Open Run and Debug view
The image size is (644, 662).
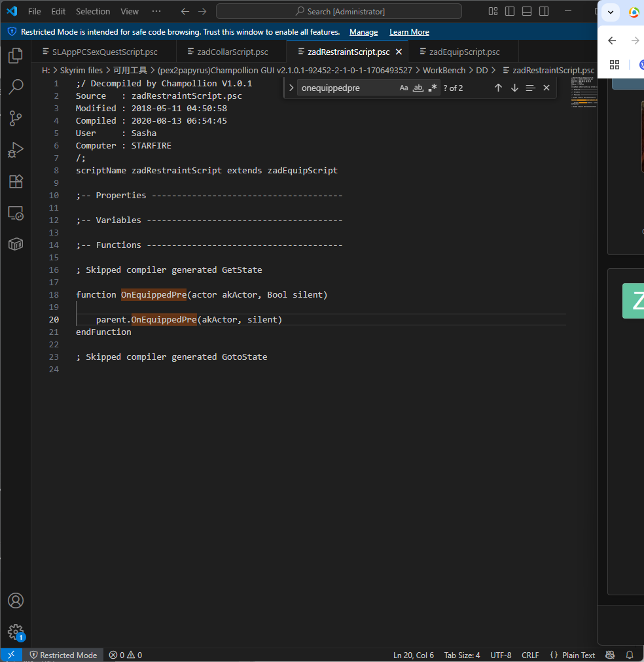click(x=16, y=150)
